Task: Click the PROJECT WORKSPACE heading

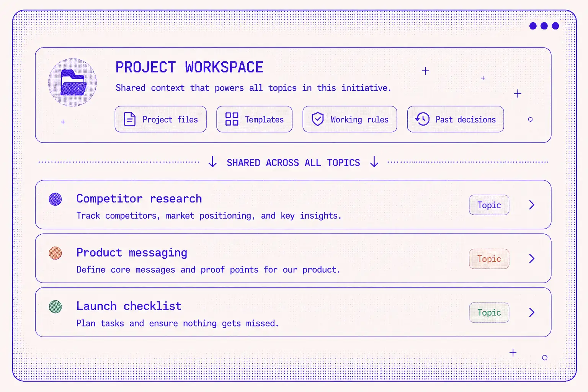Action: pos(189,67)
